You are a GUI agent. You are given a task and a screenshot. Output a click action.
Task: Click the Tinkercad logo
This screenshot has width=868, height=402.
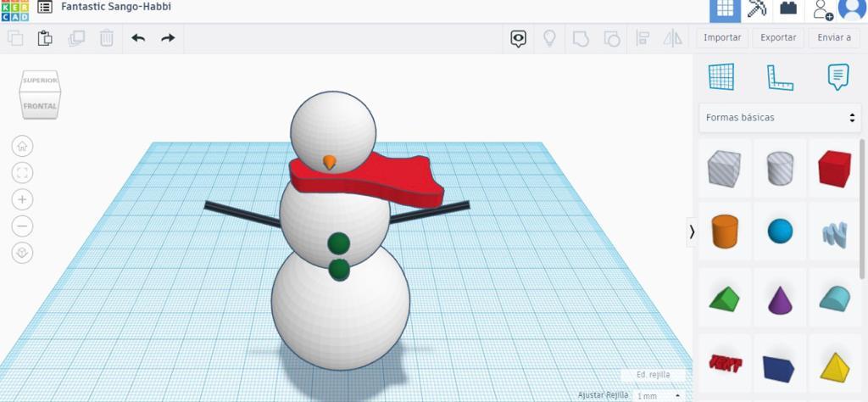[x=14, y=10]
